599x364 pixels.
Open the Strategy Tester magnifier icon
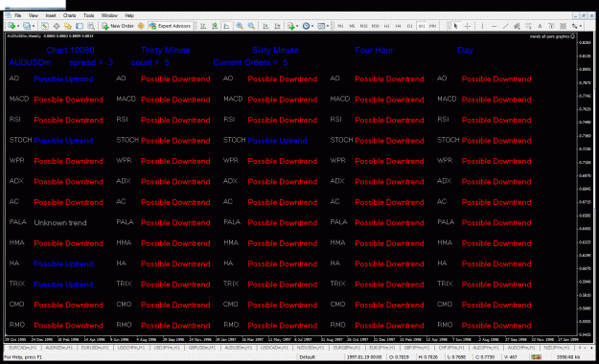(x=91, y=26)
